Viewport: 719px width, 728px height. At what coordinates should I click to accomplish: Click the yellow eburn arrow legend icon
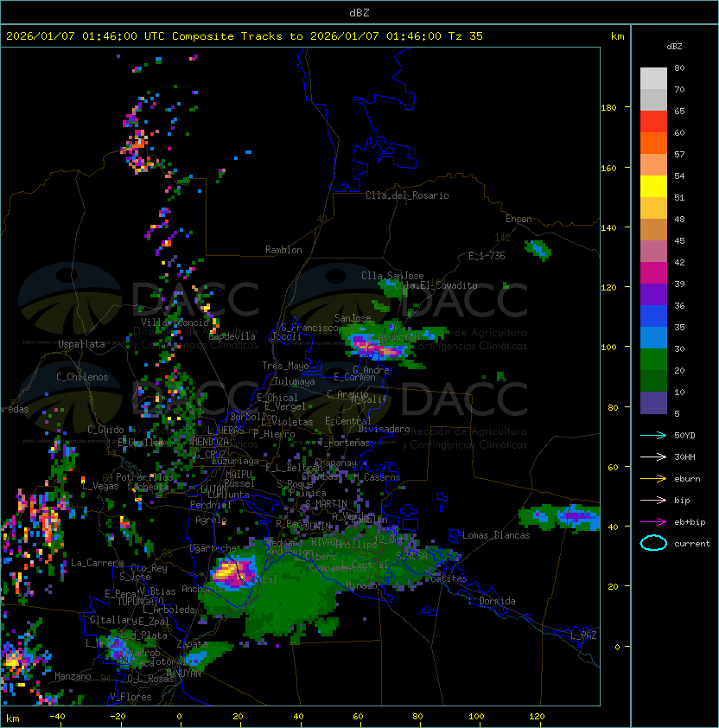(653, 479)
